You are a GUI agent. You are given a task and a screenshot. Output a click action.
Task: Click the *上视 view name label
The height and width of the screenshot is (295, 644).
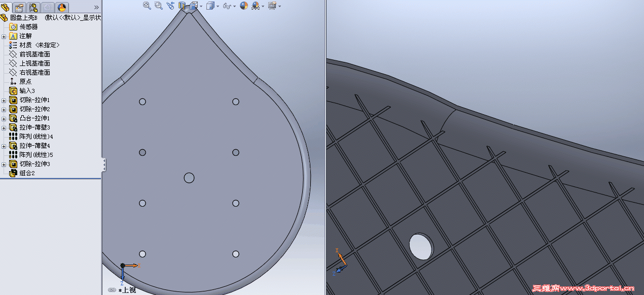coord(127,290)
